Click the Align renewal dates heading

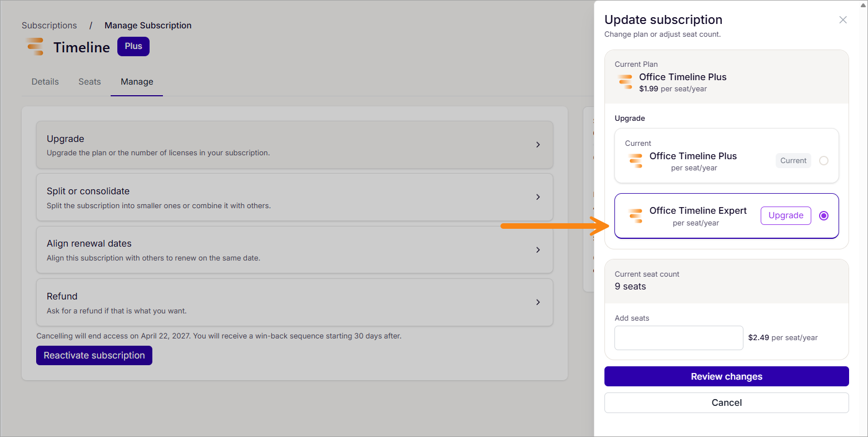(x=89, y=243)
